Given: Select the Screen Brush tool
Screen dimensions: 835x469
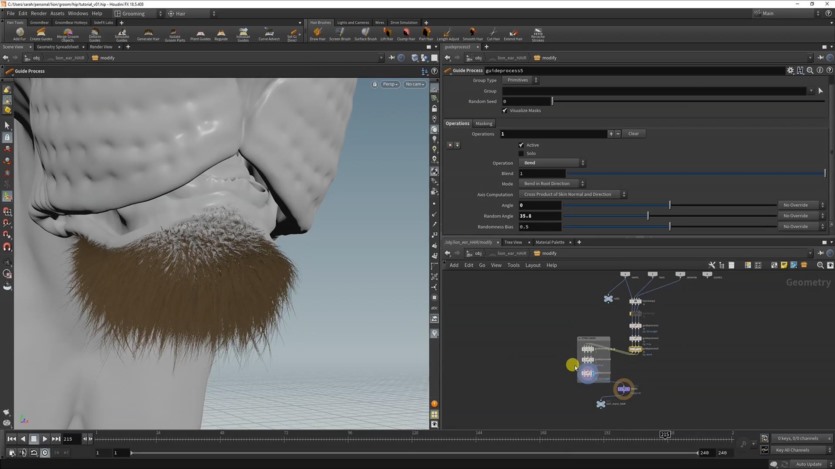Looking at the screenshot, I should tap(340, 34).
